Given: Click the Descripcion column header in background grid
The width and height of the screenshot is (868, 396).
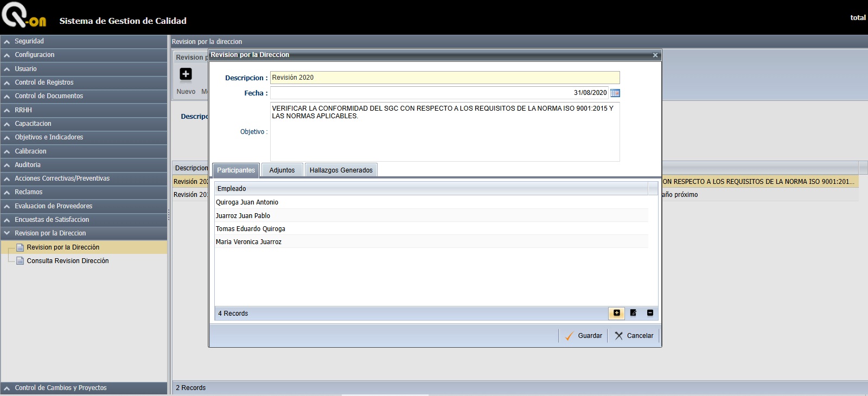Looking at the screenshot, I should (x=190, y=168).
